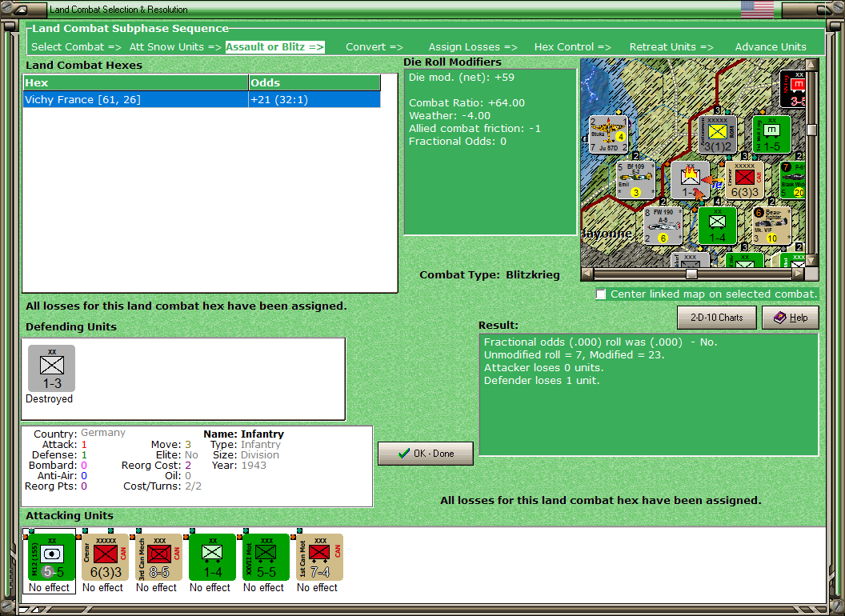The width and height of the screenshot is (845, 616).
Task: Open the 2-D-10 Charts
Action: pos(717,318)
